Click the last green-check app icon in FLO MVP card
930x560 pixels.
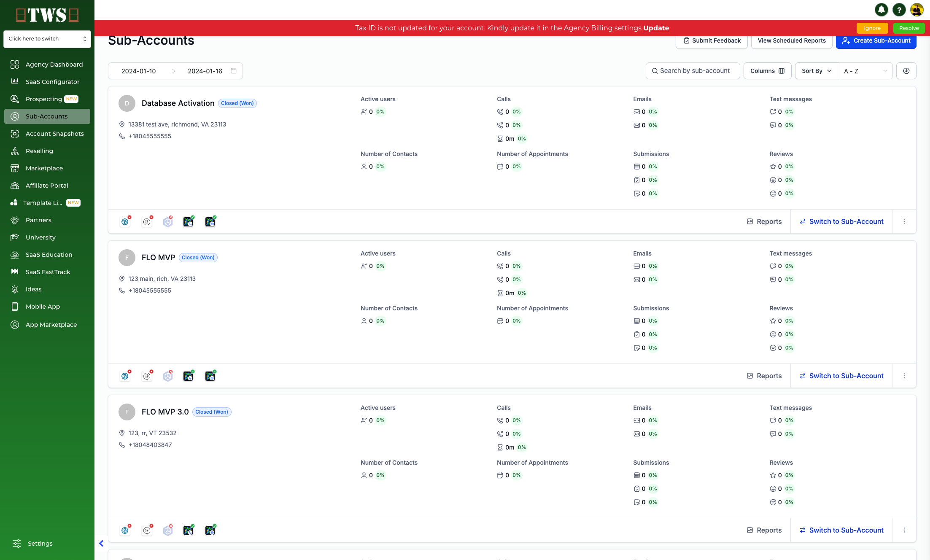(210, 376)
